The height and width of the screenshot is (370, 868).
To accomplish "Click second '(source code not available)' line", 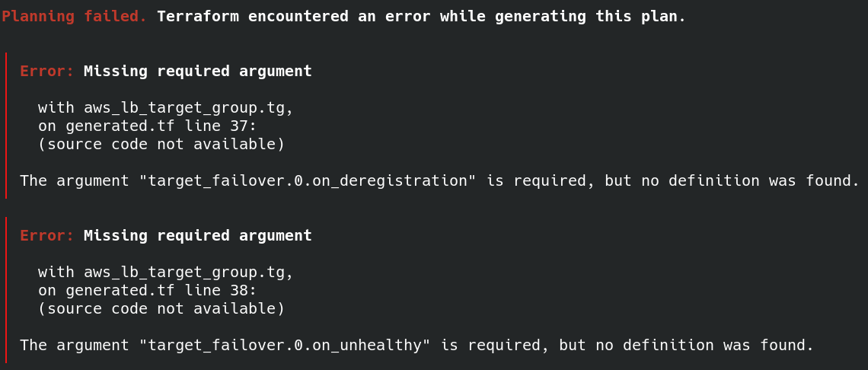I will click(x=161, y=309).
